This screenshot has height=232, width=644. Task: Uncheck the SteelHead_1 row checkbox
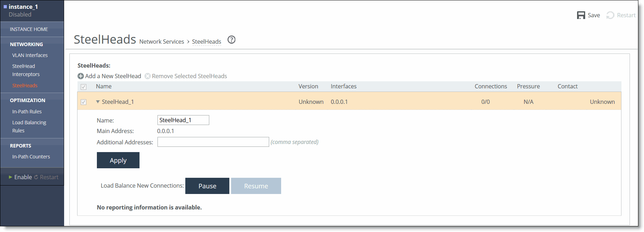click(x=83, y=102)
